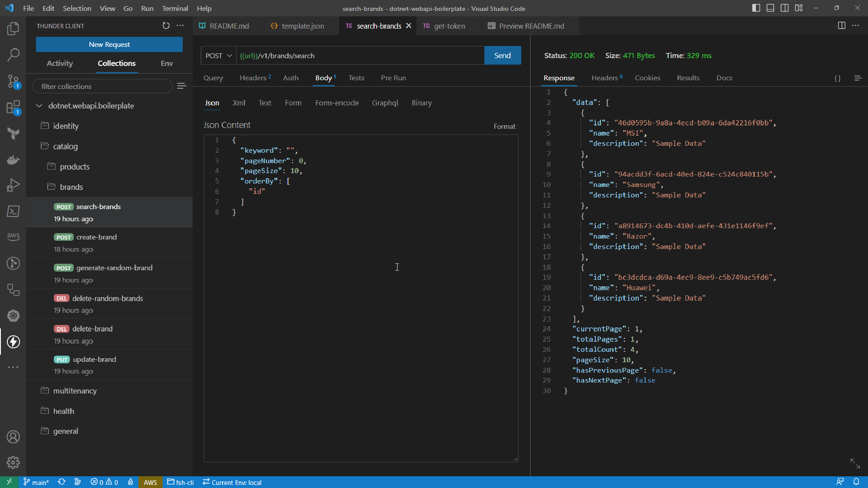Switch to the get-token editor tab
The height and width of the screenshot is (488, 868).
click(x=449, y=26)
